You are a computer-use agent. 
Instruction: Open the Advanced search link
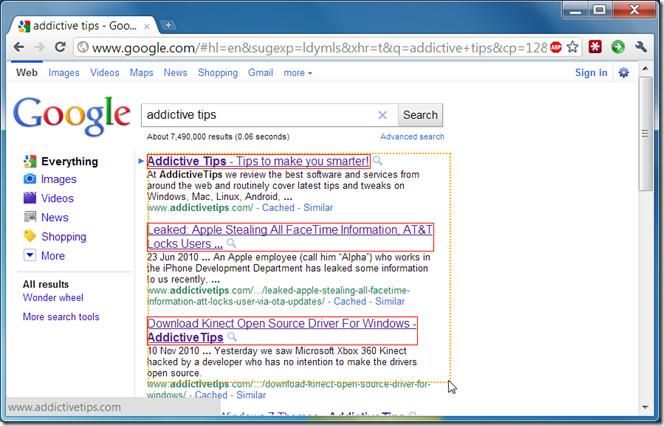click(x=412, y=137)
